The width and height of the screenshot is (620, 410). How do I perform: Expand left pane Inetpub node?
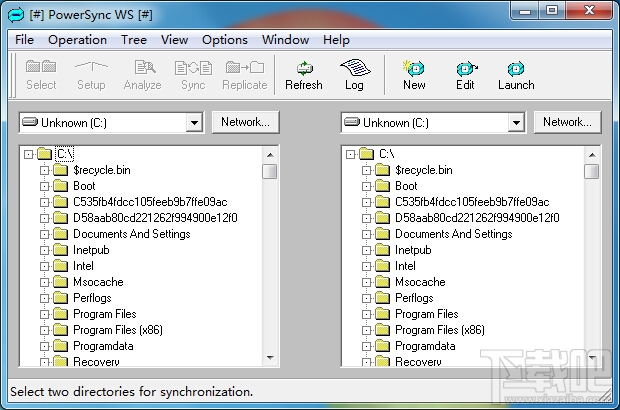(44, 250)
